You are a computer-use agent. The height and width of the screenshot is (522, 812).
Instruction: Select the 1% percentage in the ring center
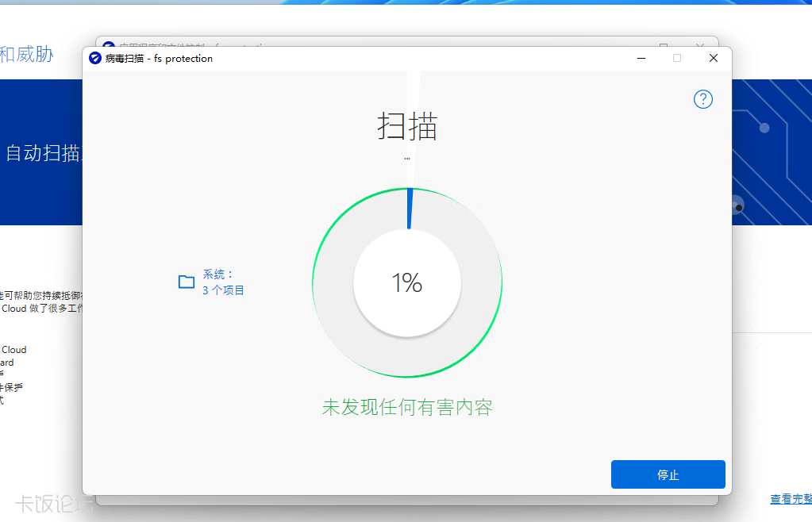407,282
